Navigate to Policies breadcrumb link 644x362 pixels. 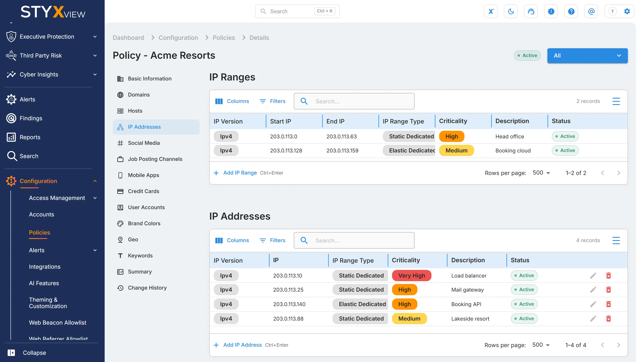pyautogui.click(x=224, y=38)
